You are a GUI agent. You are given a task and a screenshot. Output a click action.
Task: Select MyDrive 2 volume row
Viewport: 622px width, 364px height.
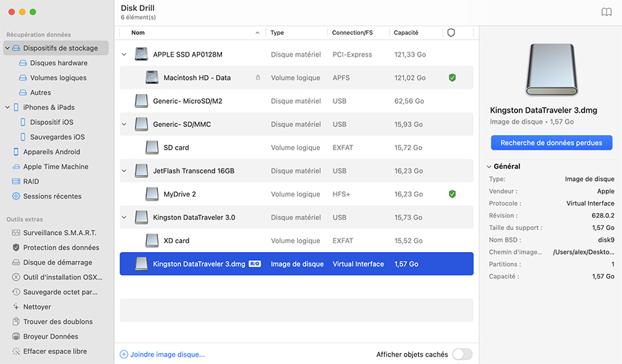[x=297, y=194]
